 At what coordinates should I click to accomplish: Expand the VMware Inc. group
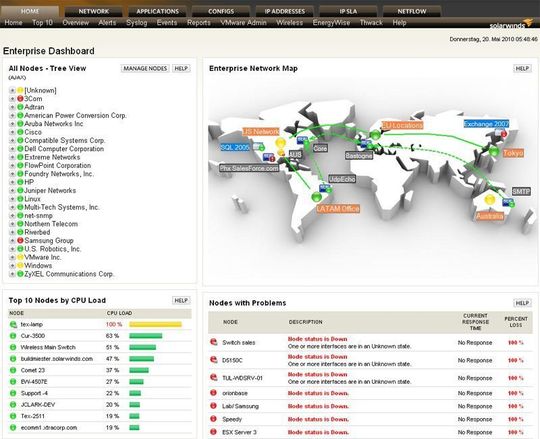coord(12,257)
